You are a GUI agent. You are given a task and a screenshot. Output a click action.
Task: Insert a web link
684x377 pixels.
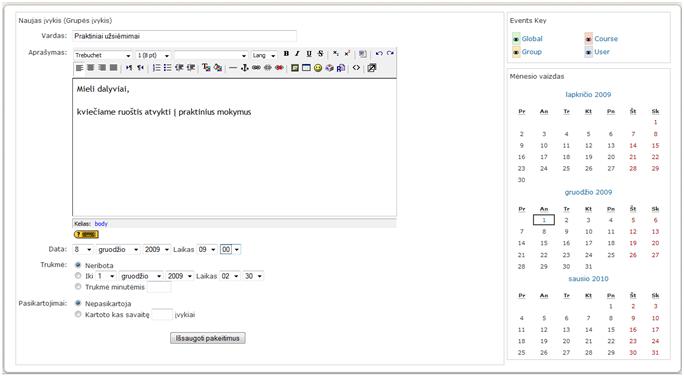click(x=256, y=68)
